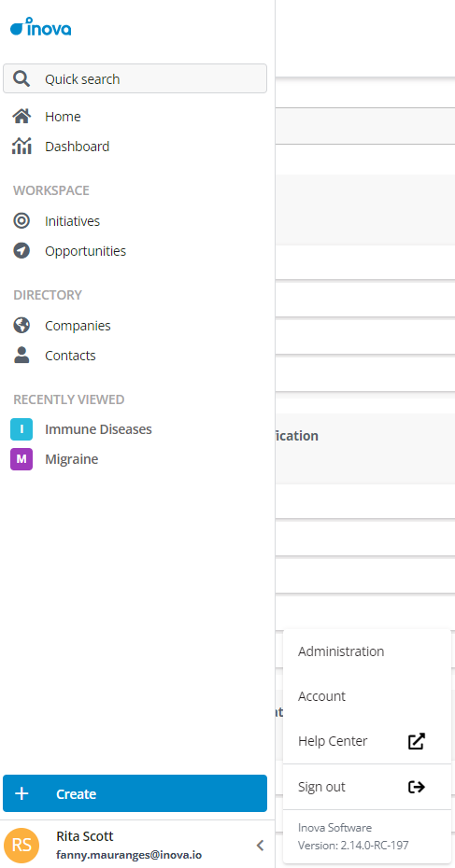
Task: Collapse user menu with chevron arrow
Action: point(260,846)
